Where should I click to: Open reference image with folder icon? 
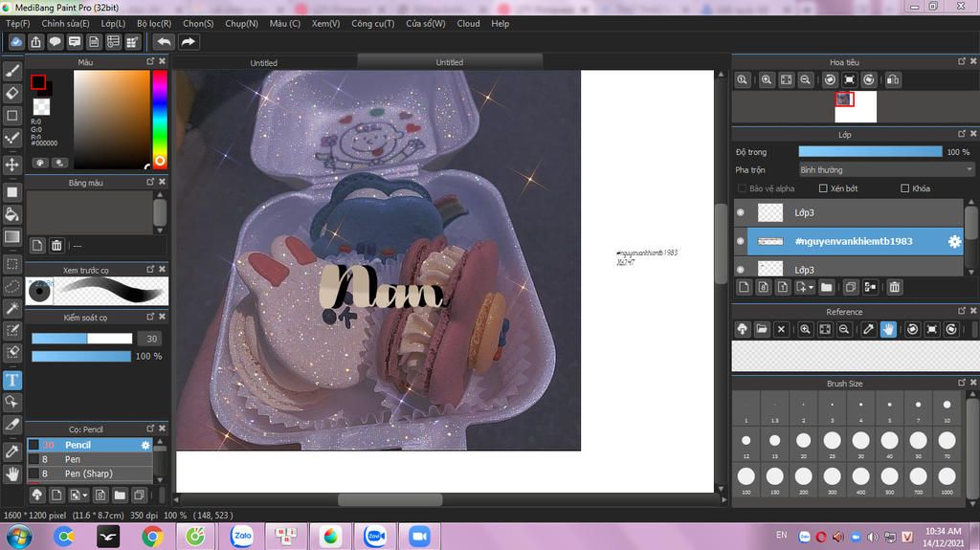pos(761,329)
